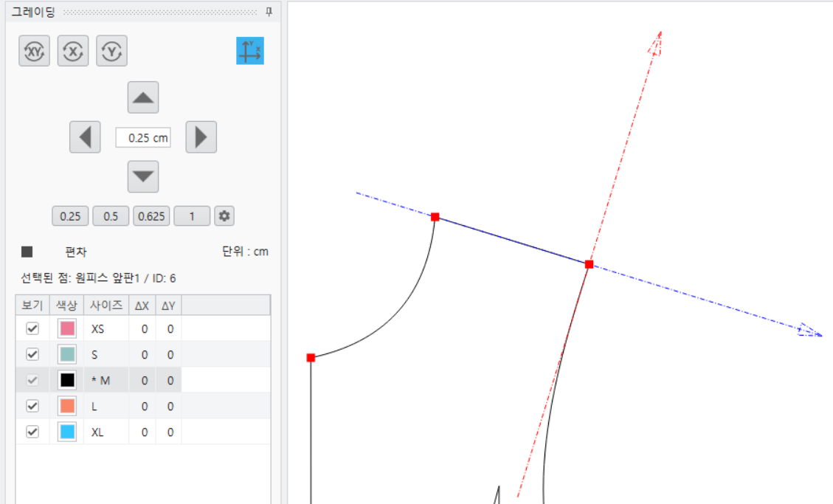Select the * M size name cell
The image size is (833, 504).
[x=106, y=380]
